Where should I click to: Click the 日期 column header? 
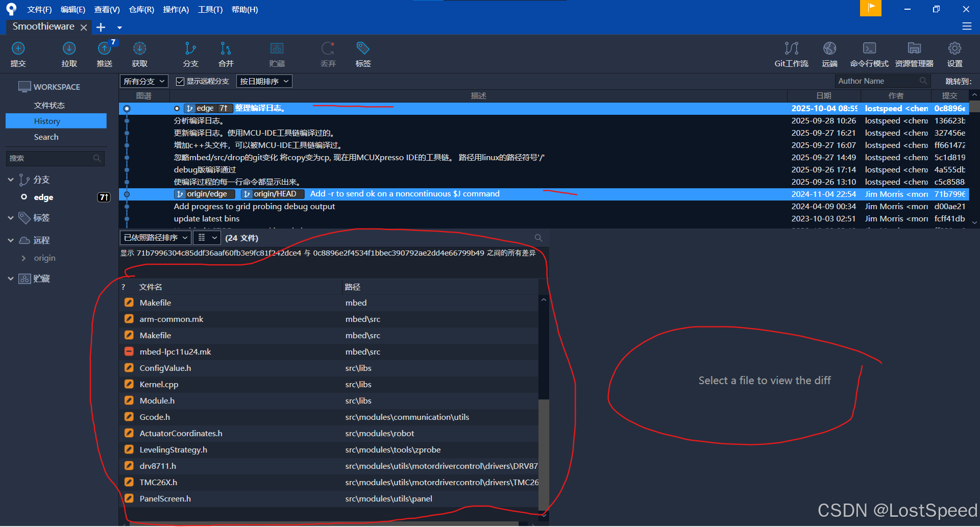coord(824,96)
